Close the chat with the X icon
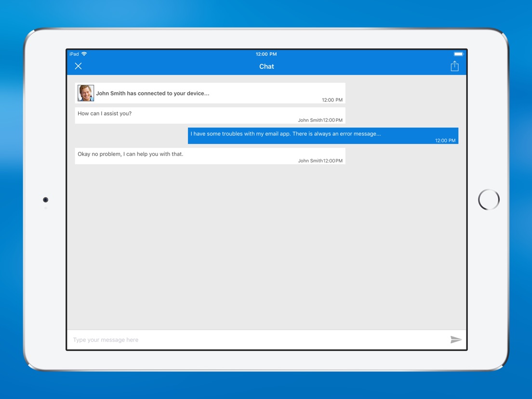 78,66
